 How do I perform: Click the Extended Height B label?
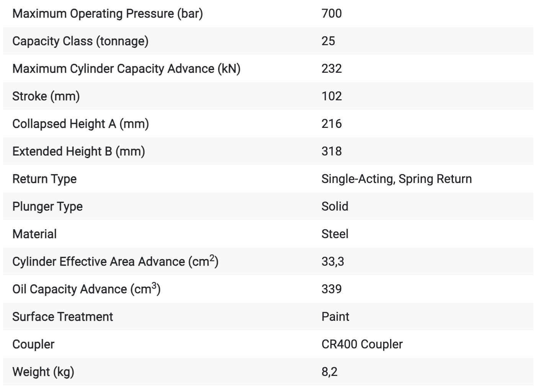point(78,151)
